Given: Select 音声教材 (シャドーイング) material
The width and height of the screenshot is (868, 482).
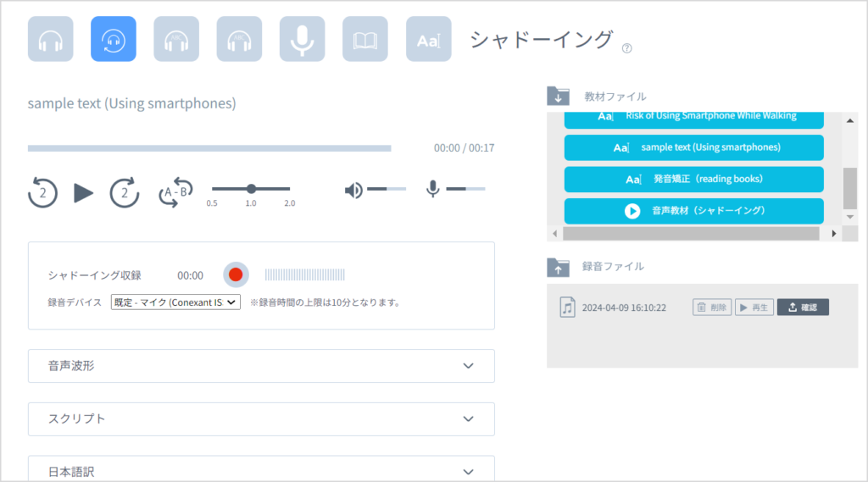Looking at the screenshot, I should [x=694, y=211].
